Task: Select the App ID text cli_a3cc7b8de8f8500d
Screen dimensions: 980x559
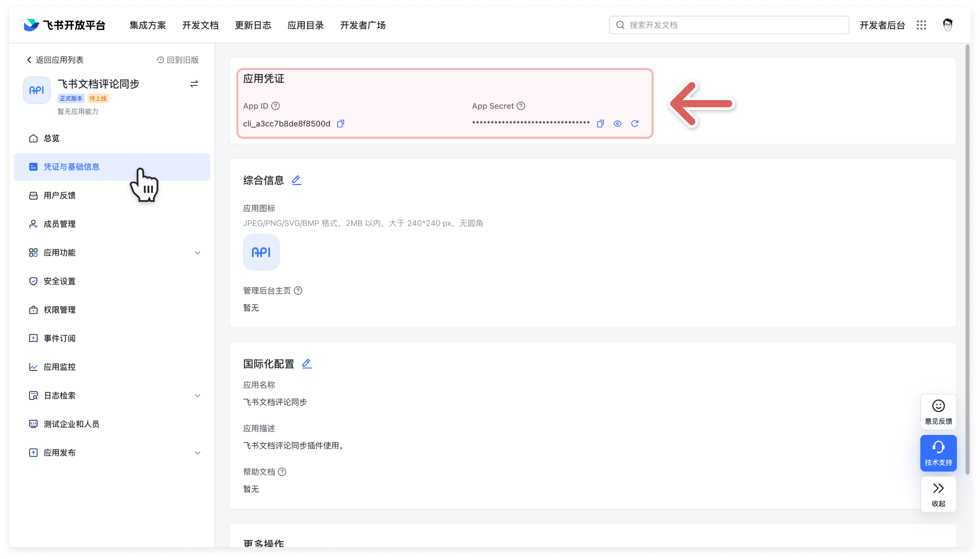Action: click(287, 124)
